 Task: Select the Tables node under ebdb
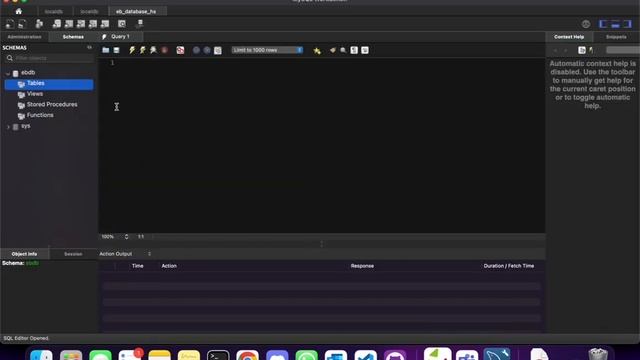(x=49, y=84)
